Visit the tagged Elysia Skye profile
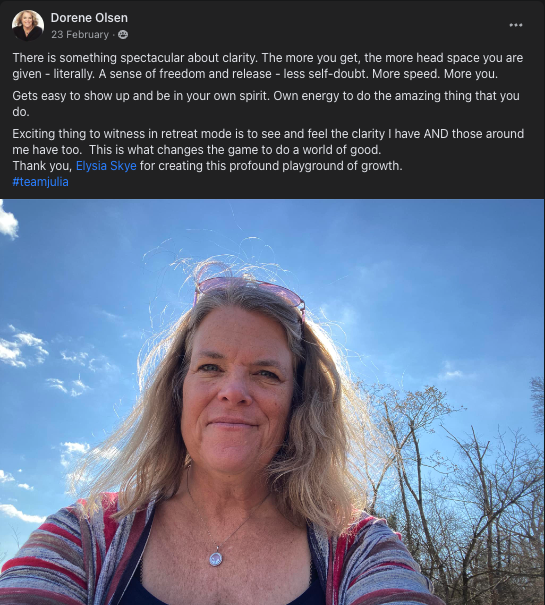 coord(106,166)
